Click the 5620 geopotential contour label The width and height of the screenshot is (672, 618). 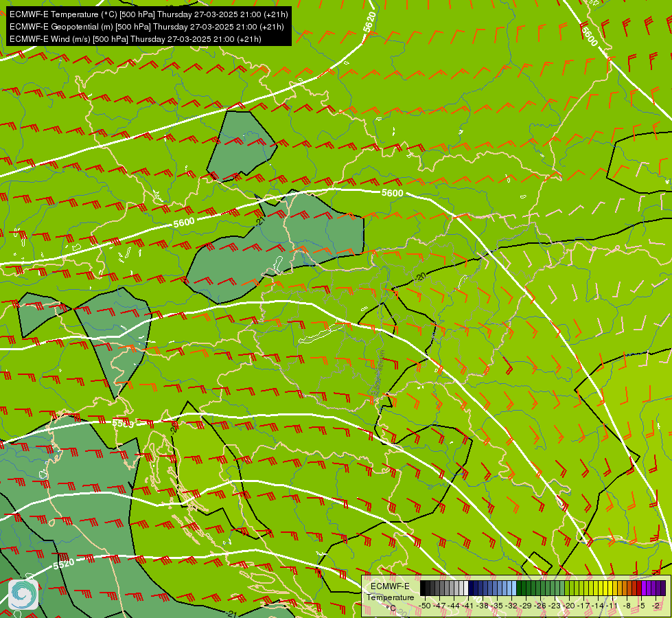pyautogui.click(x=369, y=22)
